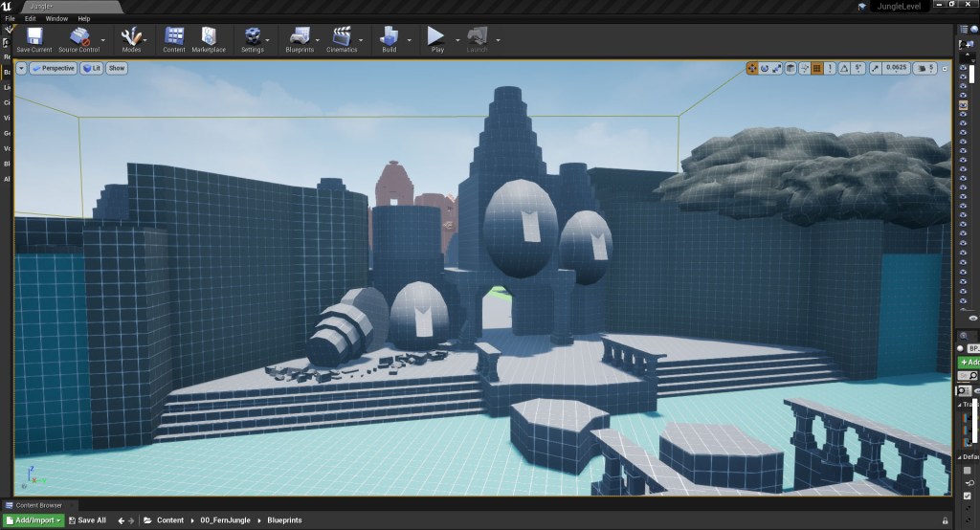Open the Window menu
The width and height of the screenshot is (980, 530).
point(56,18)
